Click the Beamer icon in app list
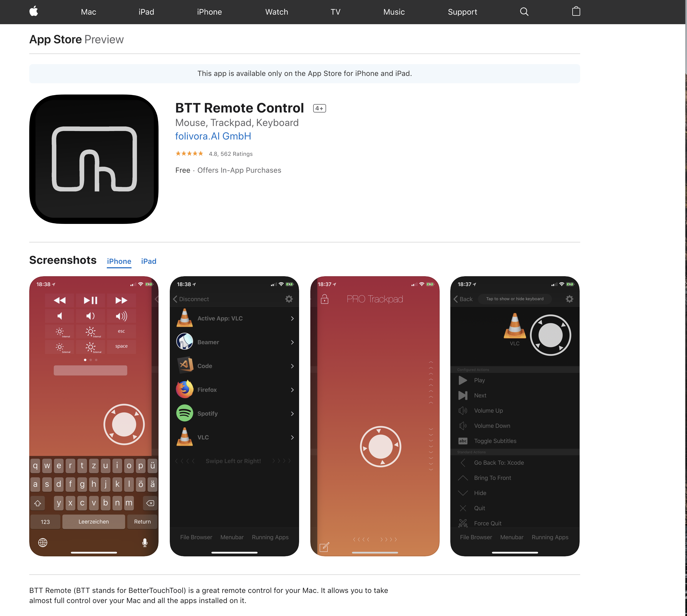Screen dimensions: 687x616 click(185, 342)
